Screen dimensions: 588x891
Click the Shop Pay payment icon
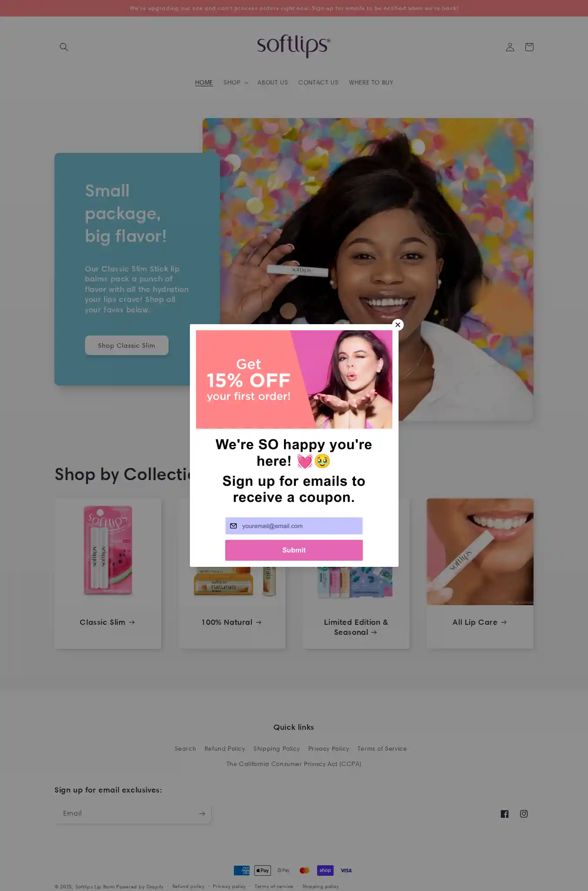point(325,871)
